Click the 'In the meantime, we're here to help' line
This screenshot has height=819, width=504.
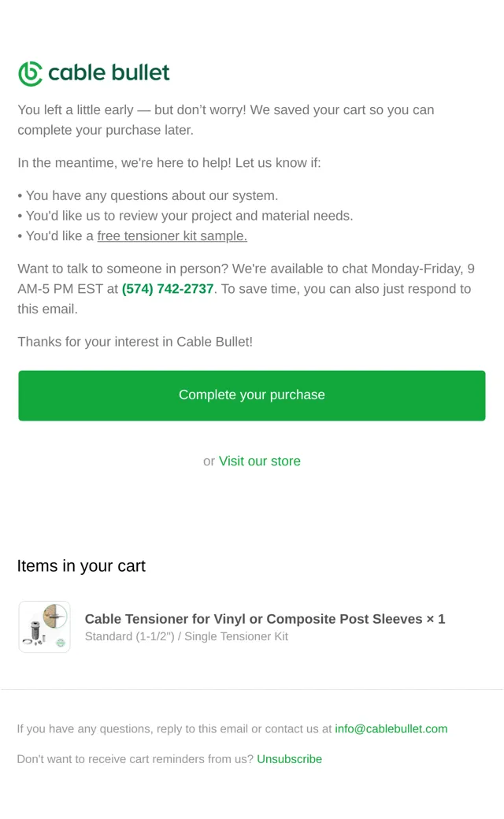pos(169,163)
